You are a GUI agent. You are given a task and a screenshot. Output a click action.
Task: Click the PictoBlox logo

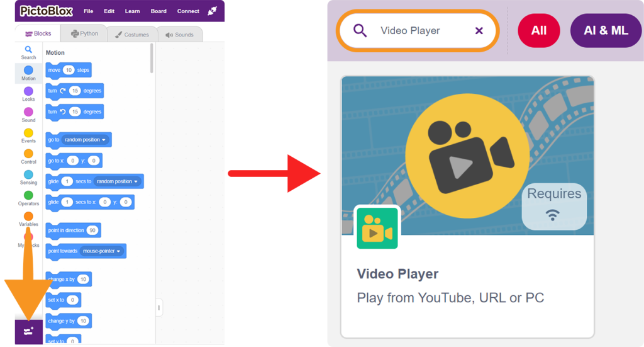[46, 11]
